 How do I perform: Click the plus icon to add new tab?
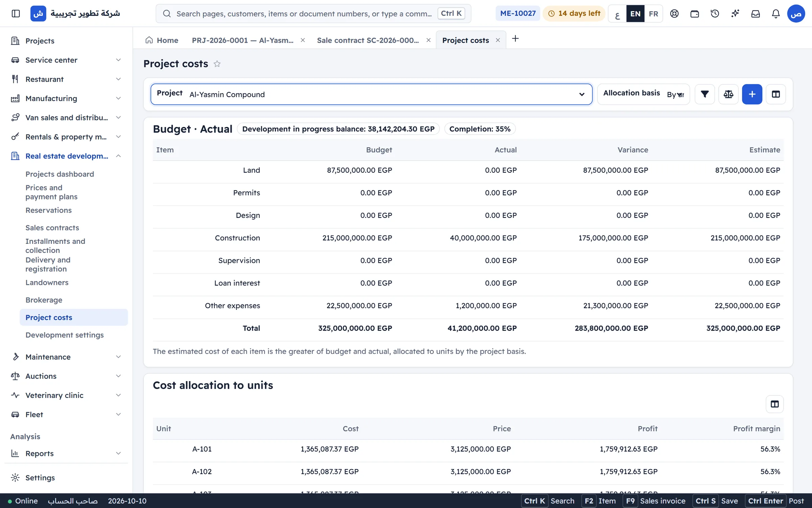pyautogui.click(x=515, y=39)
